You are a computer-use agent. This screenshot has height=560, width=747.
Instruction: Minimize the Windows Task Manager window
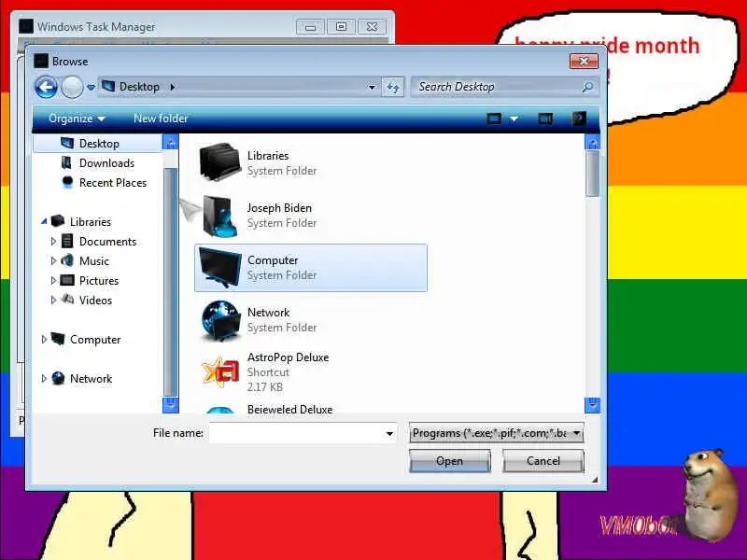tap(310, 27)
